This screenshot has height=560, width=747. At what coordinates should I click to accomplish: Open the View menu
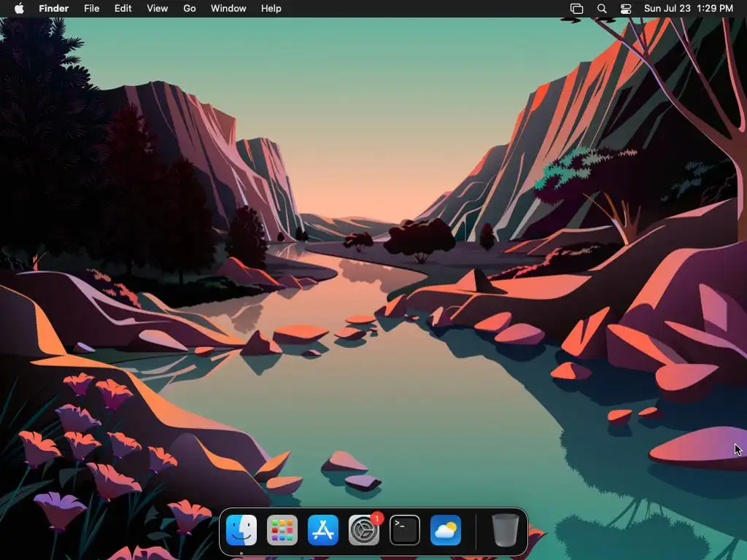click(158, 9)
